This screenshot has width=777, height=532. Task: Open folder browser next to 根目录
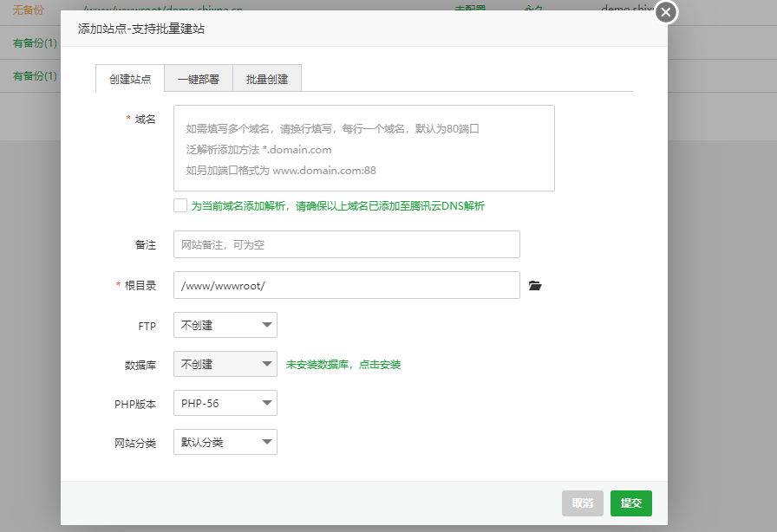[x=535, y=285]
